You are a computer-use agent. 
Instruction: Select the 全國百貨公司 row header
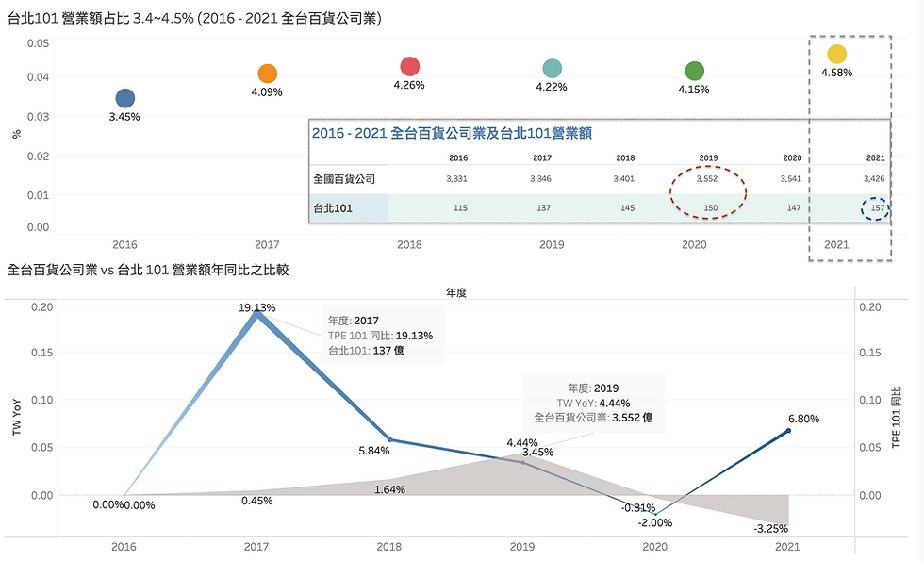point(344,178)
